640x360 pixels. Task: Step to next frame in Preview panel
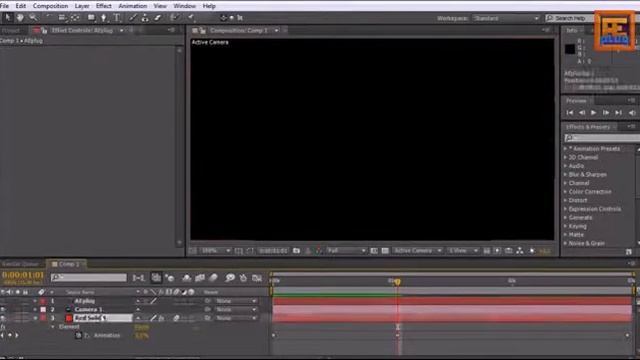point(606,113)
